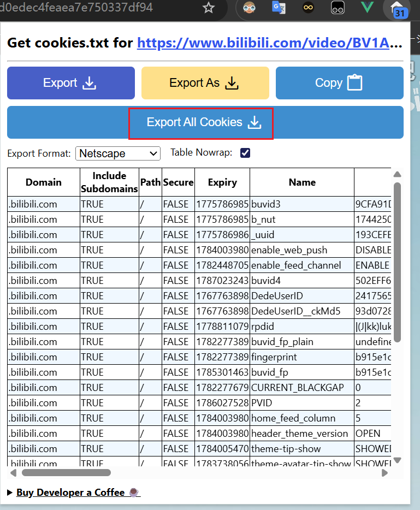Click the Secure column header

click(x=178, y=182)
